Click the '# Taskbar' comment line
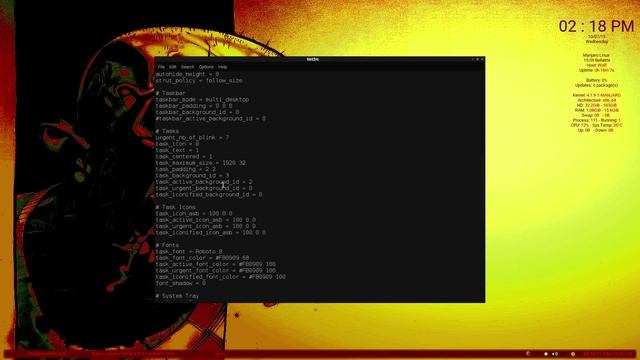 (x=171, y=93)
